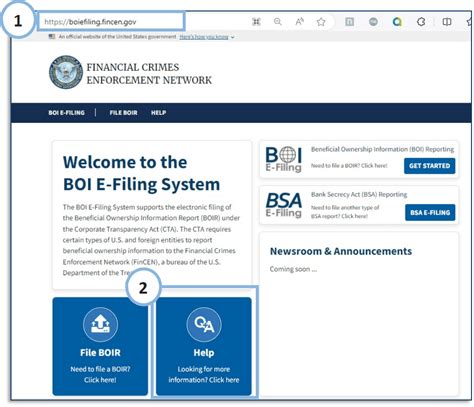Click 'Coming soon ...' text

[293, 269]
